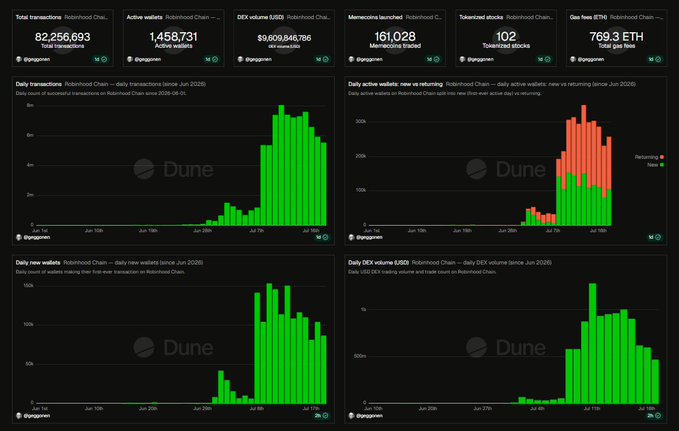The image size is (679, 431).
Task: Click the avatar icon in Active wallets card
Action: 129,59
